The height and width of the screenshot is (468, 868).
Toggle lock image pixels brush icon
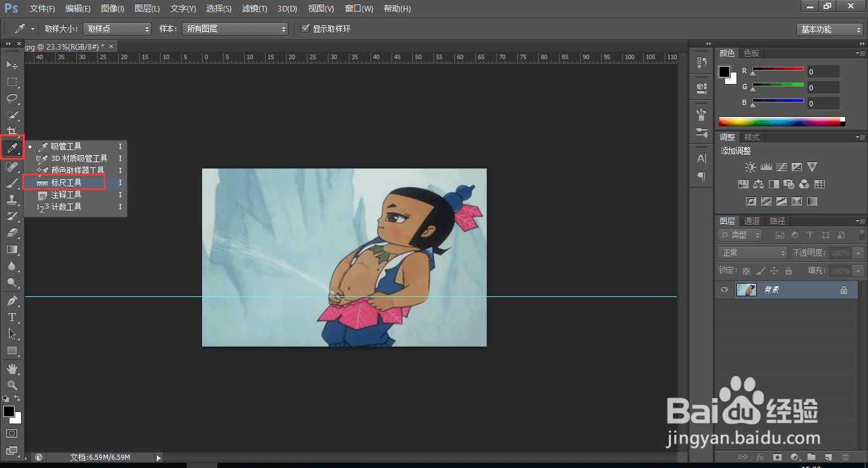click(x=760, y=271)
